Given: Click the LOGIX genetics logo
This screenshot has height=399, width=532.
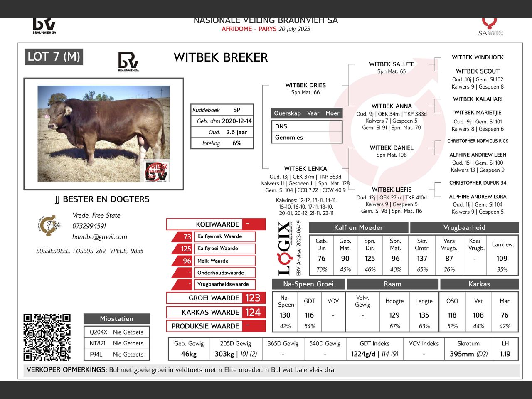Looking at the screenshot, I should point(284,248).
